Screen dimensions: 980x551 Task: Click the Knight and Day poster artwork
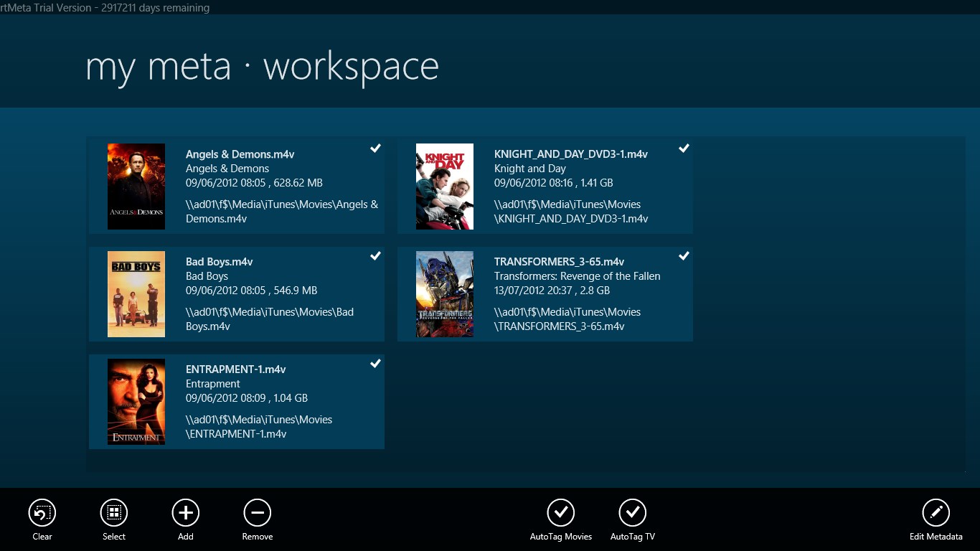click(444, 186)
